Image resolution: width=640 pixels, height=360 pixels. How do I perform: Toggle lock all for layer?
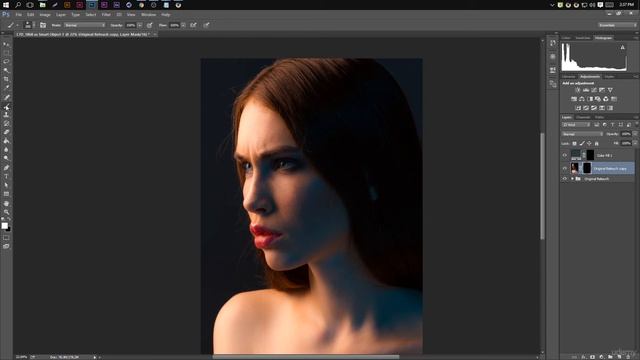[x=597, y=143]
